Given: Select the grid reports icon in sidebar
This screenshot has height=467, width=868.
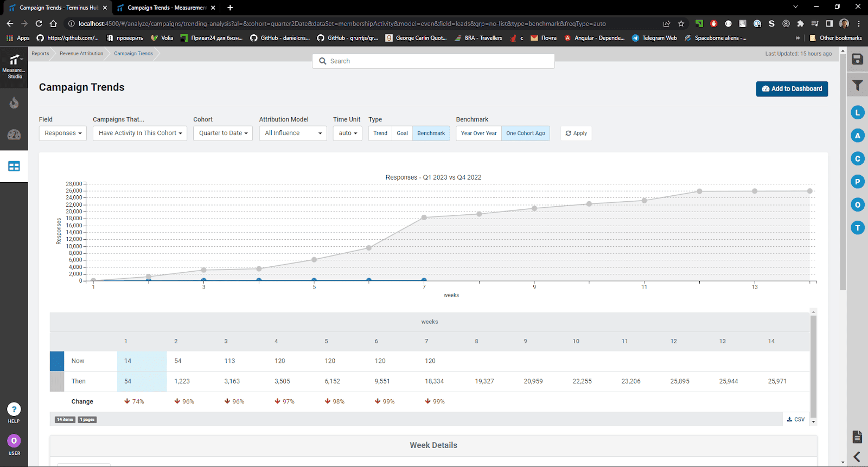Looking at the screenshot, I should coord(14,167).
